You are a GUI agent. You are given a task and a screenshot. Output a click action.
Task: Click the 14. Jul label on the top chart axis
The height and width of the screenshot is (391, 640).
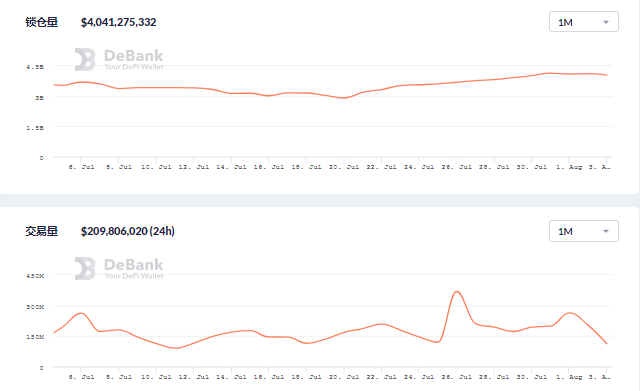pyautogui.click(x=231, y=167)
